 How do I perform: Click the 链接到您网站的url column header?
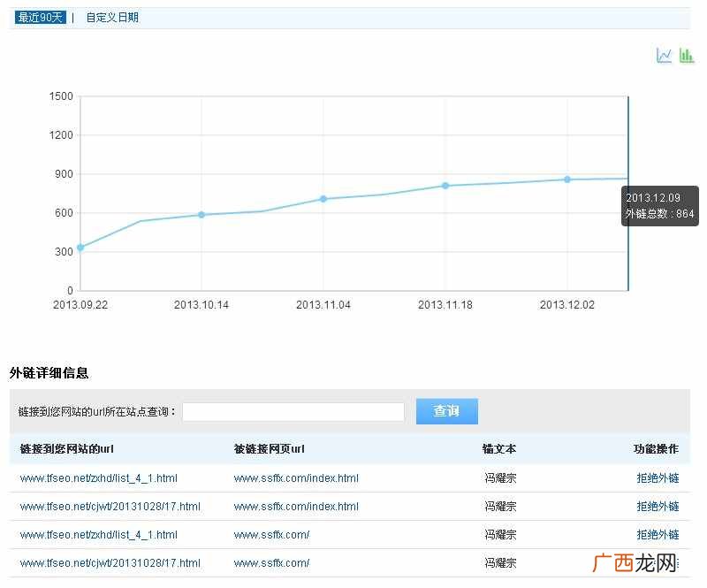point(67,449)
